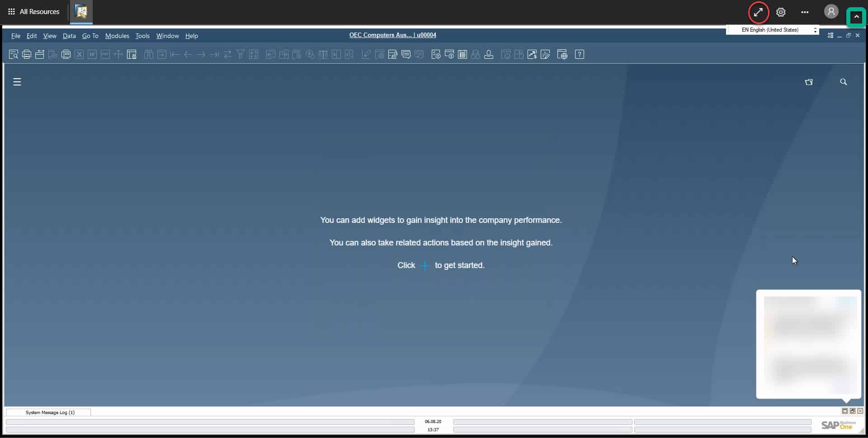Click the full-screen expand arrows icon
The image size is (868, 438).
(x=759, y=12)
